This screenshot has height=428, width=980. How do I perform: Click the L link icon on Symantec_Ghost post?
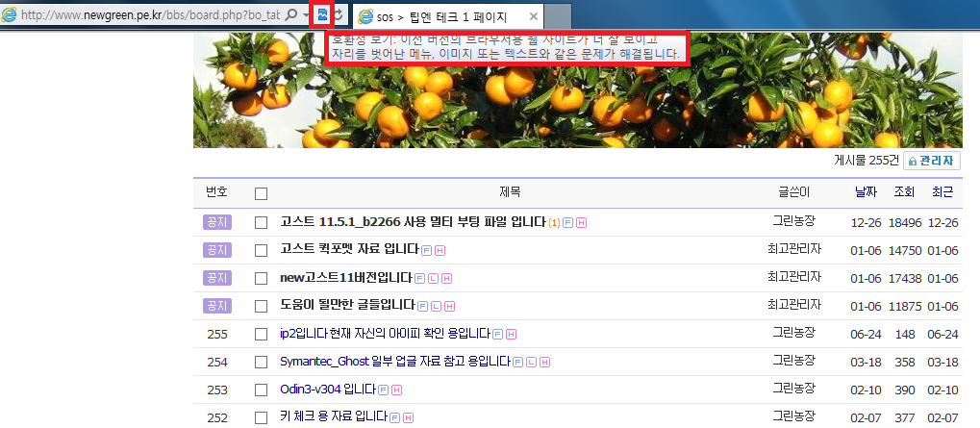[x=531, y=362]
